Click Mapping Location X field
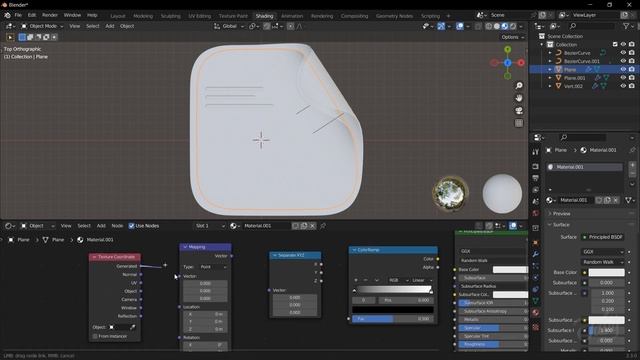The width and height of the screenshot is (640, 360). pos(205,314)
